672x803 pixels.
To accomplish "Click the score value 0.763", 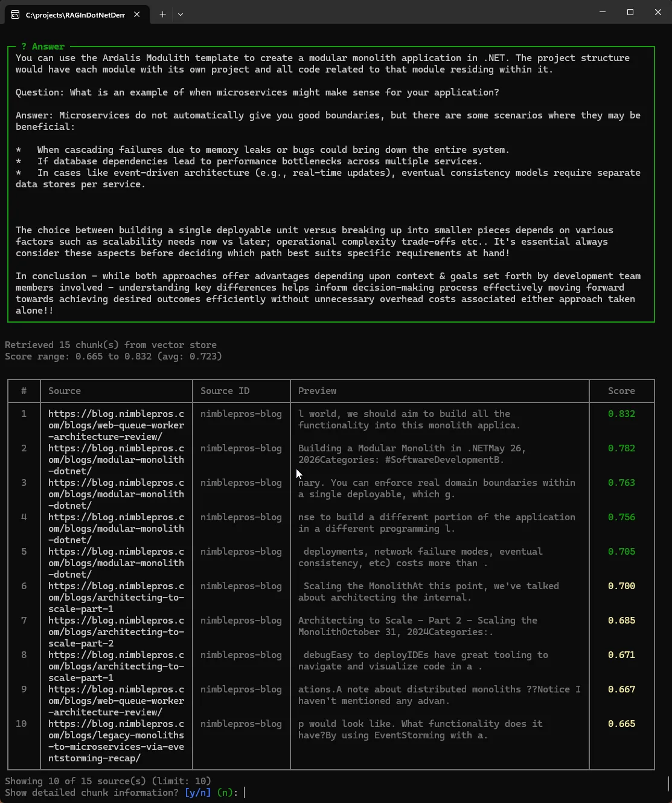I will pyautogui.click(x=621, y=483).
